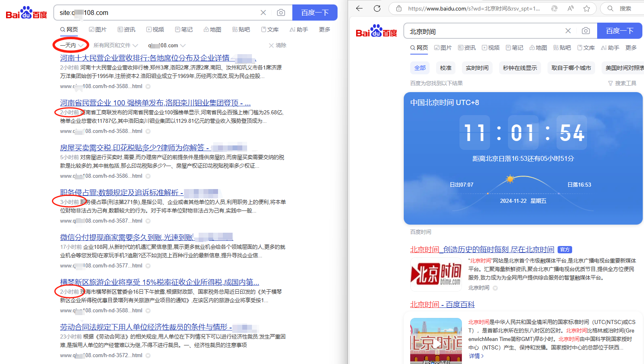Click the lock site info icon in address bar
This screenshot has height=364, width=644.
pos(399,8)
